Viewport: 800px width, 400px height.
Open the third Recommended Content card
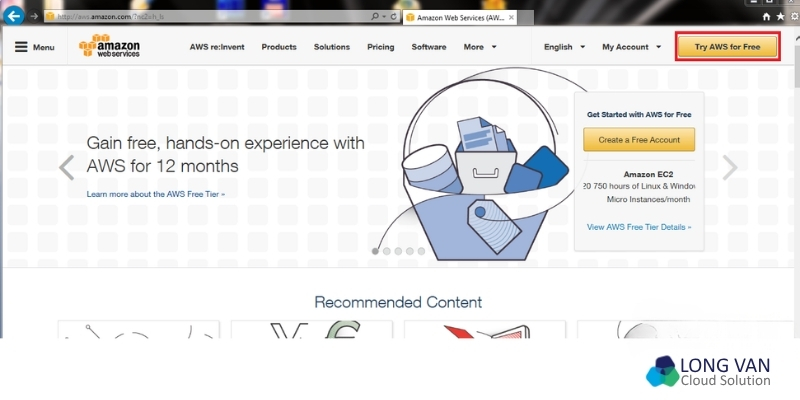(485, 329)
